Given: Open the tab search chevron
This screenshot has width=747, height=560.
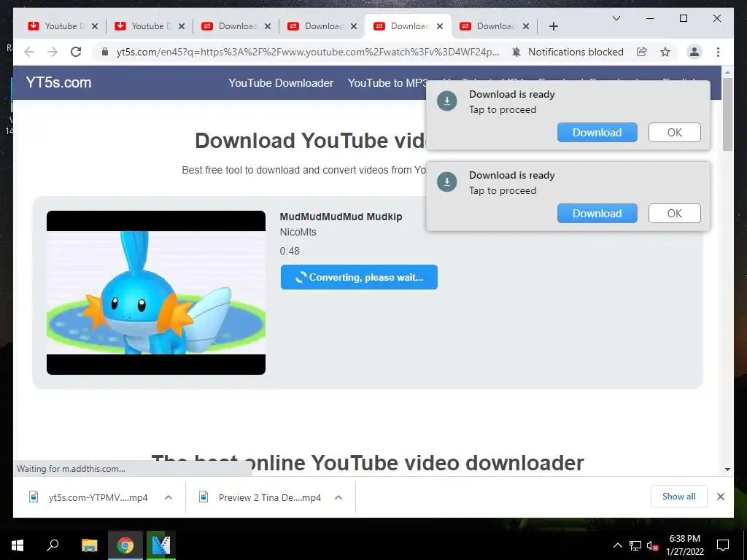Looking at the screenshot, I should click(616, 18).
